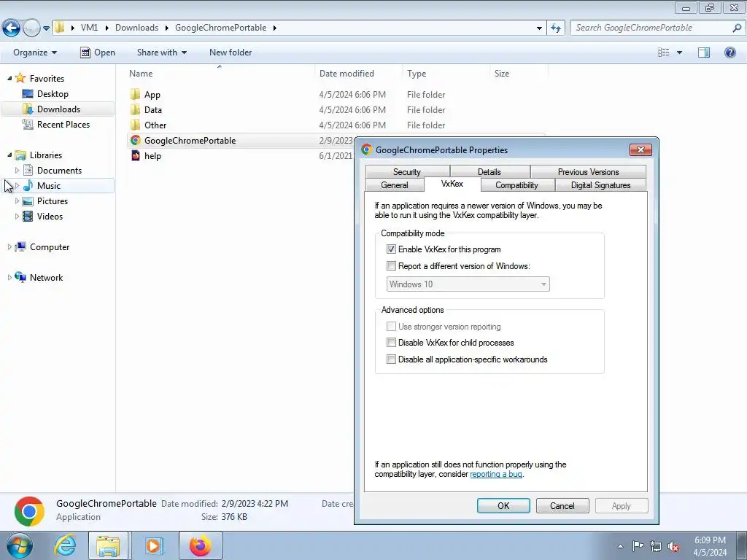Select the help file icon
747x560 pixels.
(x=136, y=156)
